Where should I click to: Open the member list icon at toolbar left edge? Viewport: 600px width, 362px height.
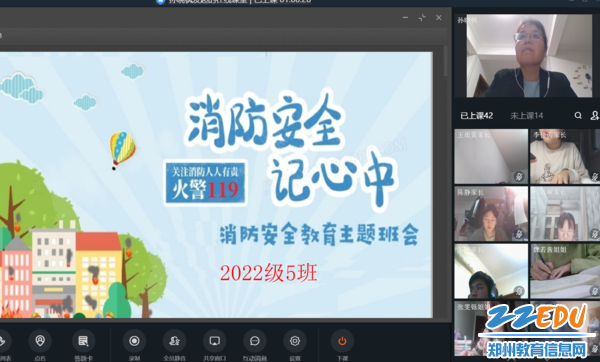point(3,341)
